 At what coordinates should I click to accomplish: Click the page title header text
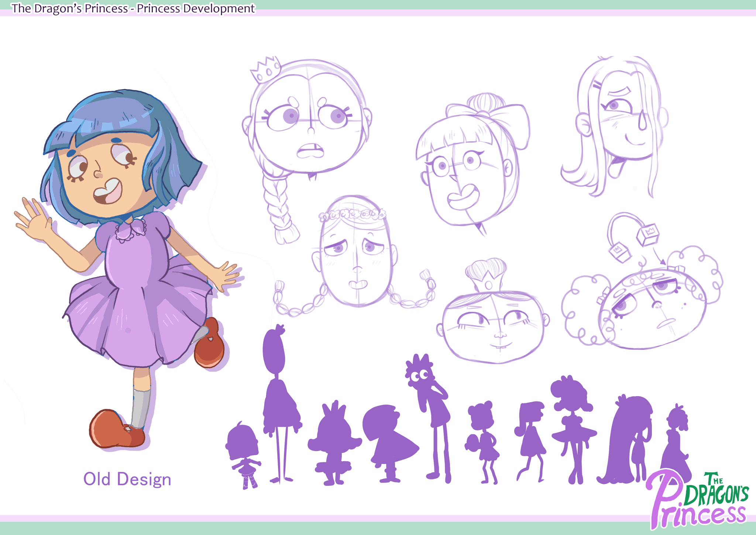133,8
